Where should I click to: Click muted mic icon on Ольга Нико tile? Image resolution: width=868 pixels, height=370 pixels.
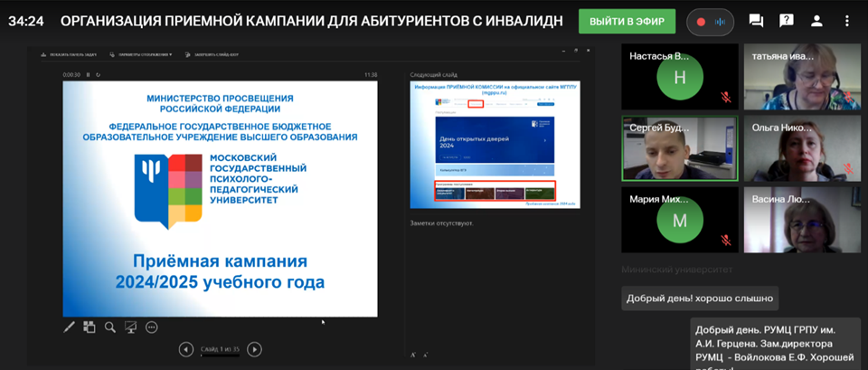coord(847,169)
